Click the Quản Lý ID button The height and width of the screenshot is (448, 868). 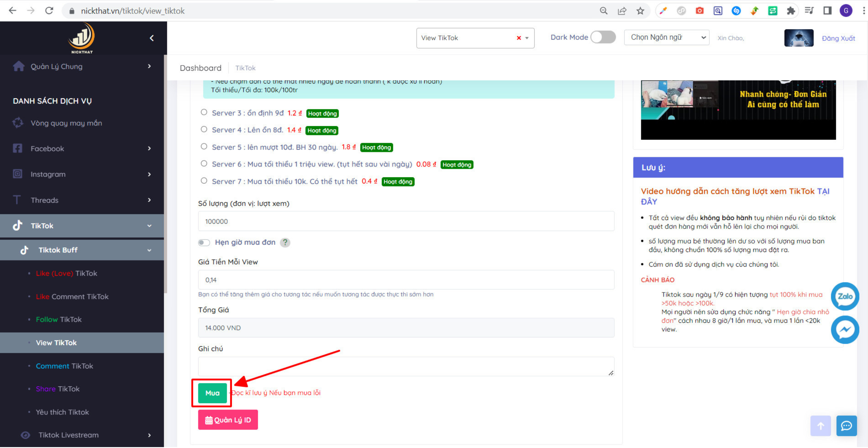(x=228, y=420)
